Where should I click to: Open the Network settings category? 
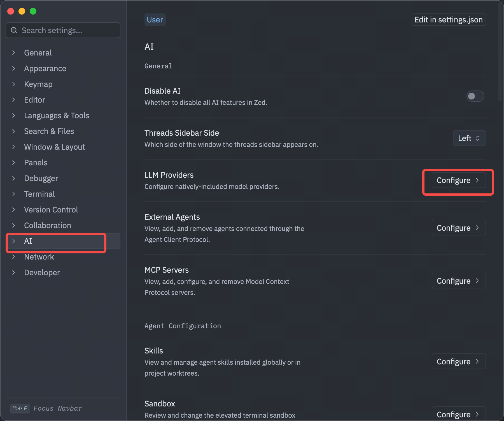(x=63, y=257)
